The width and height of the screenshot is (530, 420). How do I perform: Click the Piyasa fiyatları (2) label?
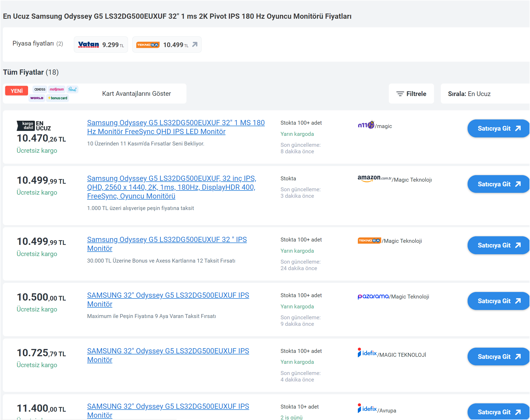pos(38,43)
